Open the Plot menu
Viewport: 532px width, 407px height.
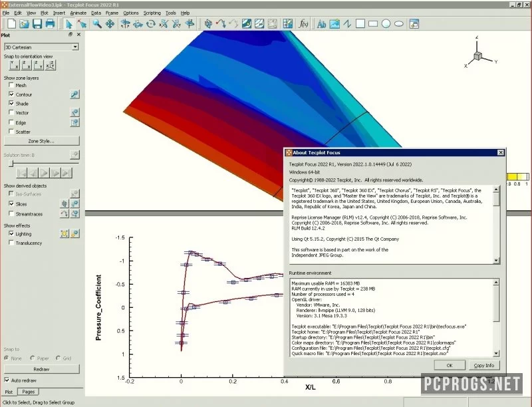(x=45, y=13)
